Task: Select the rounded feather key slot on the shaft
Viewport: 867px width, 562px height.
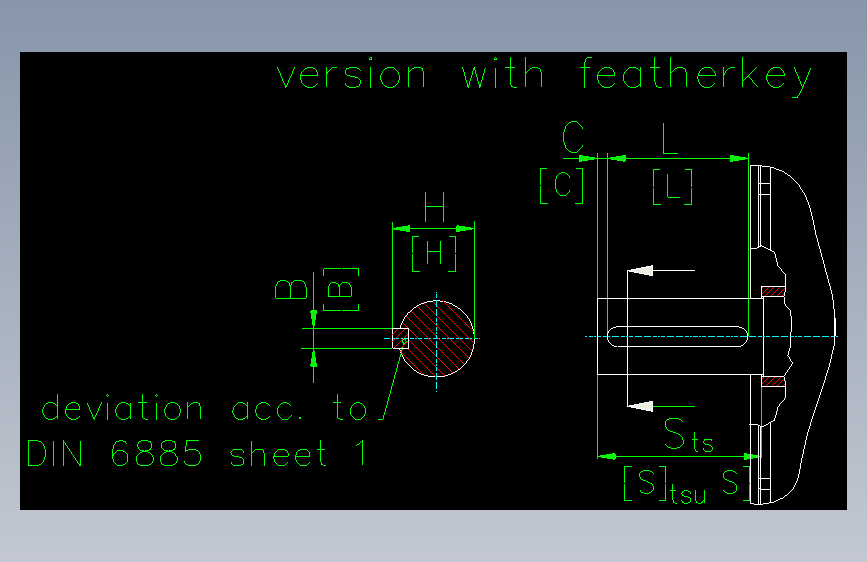Action: coord(677,336)
